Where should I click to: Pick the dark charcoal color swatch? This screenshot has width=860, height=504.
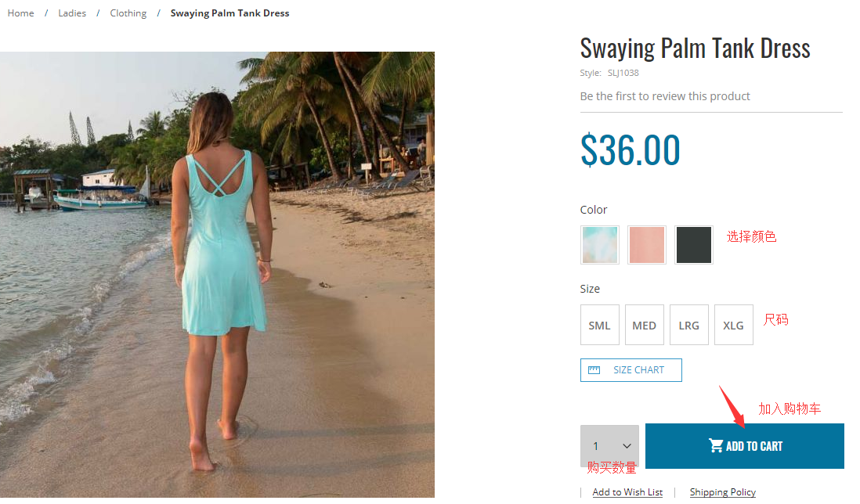tap(694, 245)
